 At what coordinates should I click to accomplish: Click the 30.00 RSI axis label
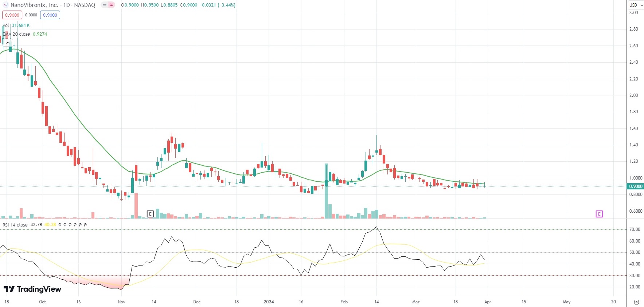click(x=635, y=276)
